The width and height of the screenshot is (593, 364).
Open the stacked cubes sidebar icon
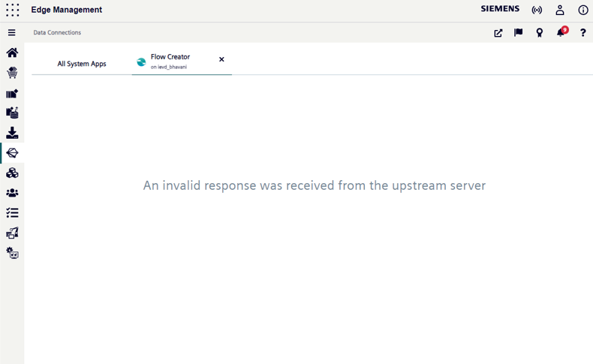coord(12,173)
